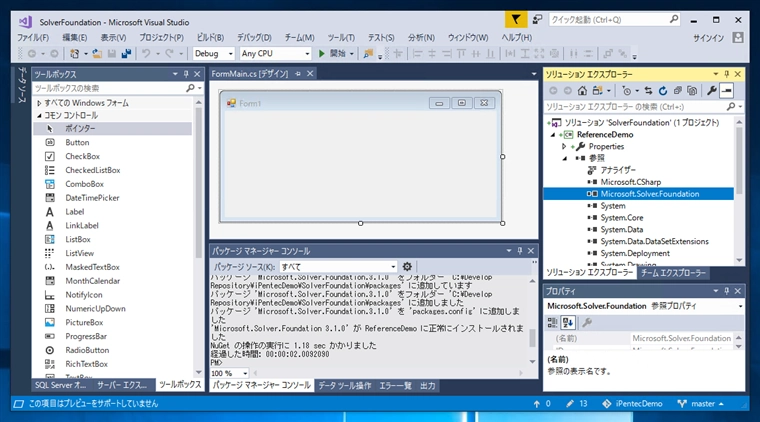The image size is (760, 422).
Task: Click the Property Pages wrench icon in Properties
Action: 586,322
